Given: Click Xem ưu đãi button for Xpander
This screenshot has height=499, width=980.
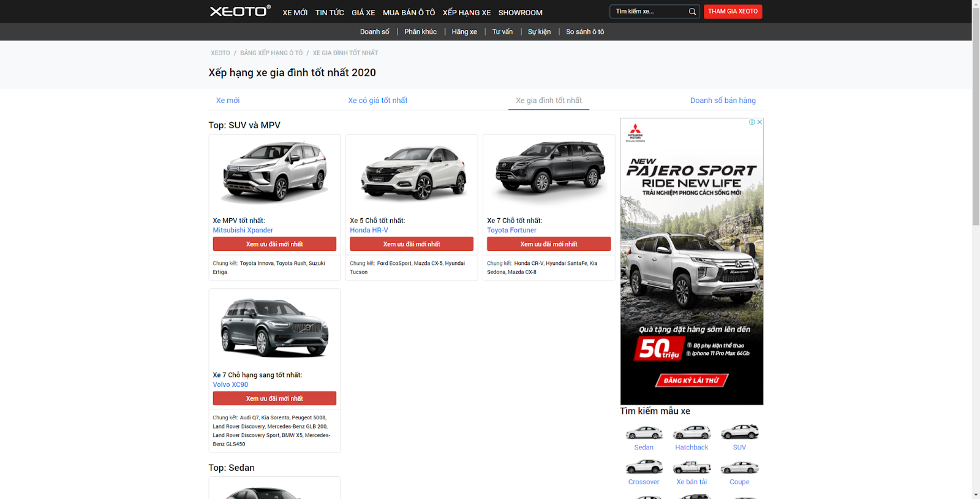Looking at the screenshot, I should (x=274, y=244).
